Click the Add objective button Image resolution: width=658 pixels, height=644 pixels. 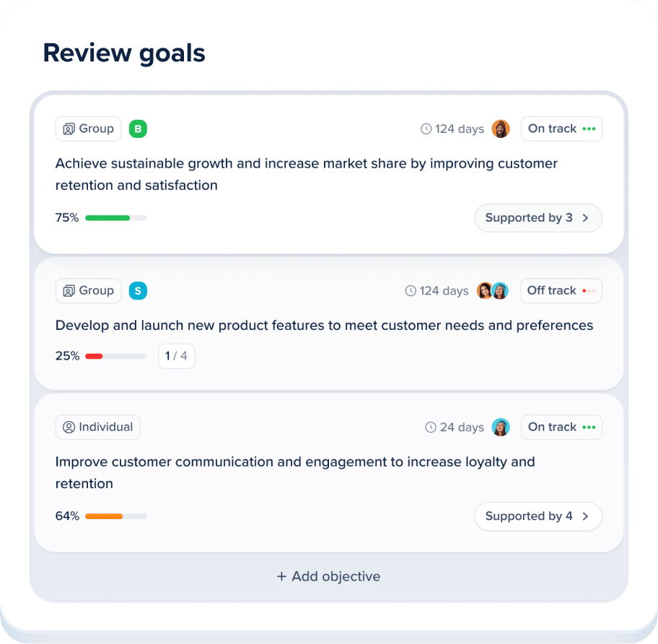pos(328,576)
